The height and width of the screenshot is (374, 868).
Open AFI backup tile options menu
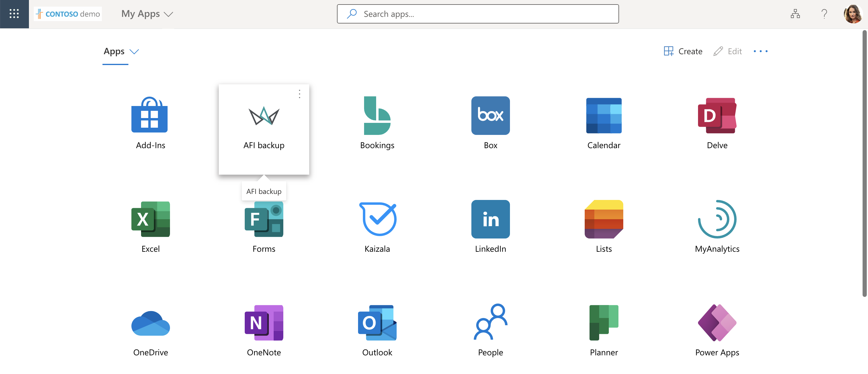tap(299, 94)
